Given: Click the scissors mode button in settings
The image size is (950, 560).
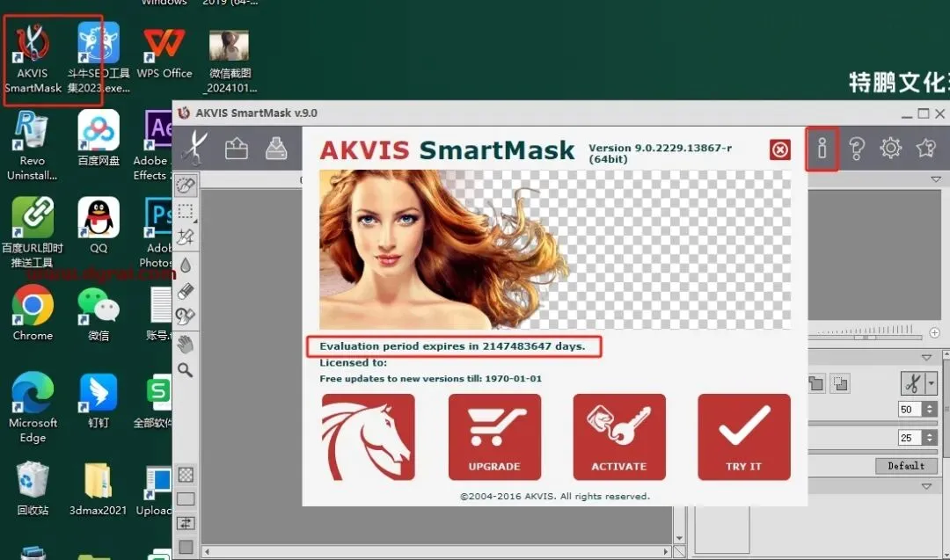Looking at the screenshot, I should (x=913, y=383).
